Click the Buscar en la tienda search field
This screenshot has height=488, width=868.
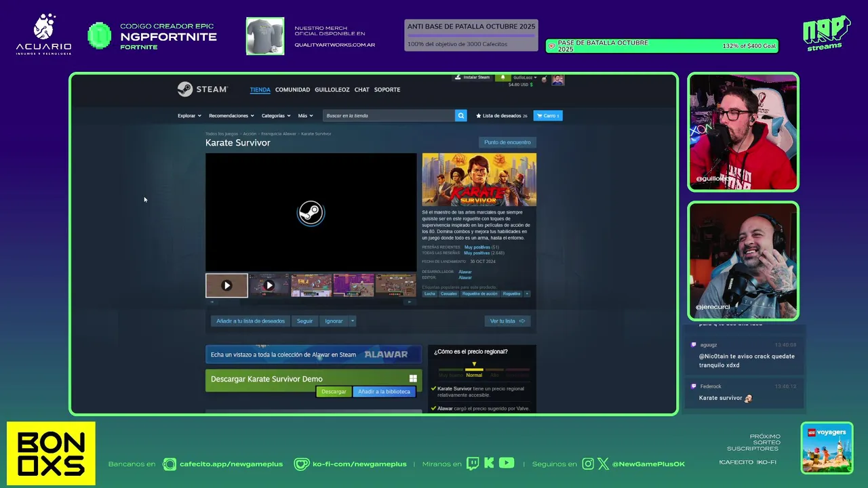(389, 116)
